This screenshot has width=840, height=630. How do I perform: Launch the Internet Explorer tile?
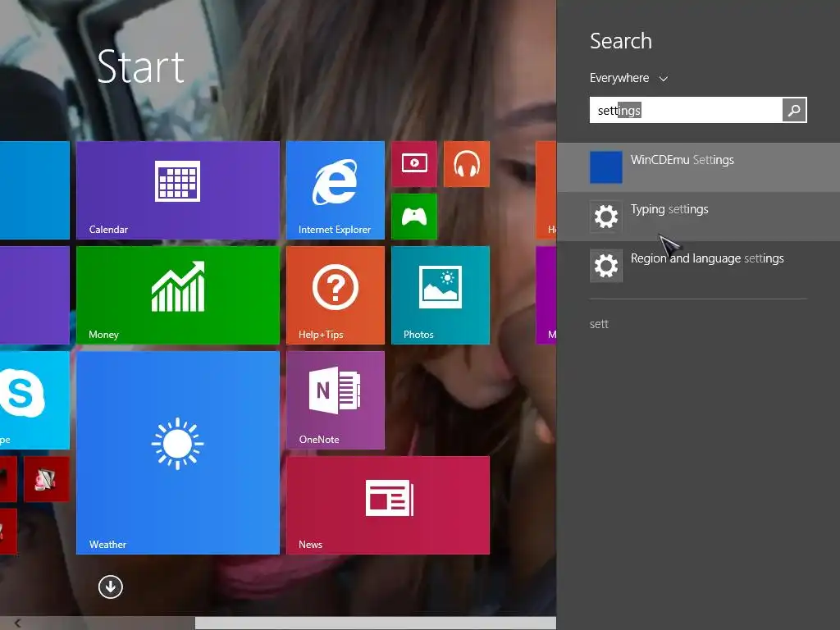[x=336, y=190]
